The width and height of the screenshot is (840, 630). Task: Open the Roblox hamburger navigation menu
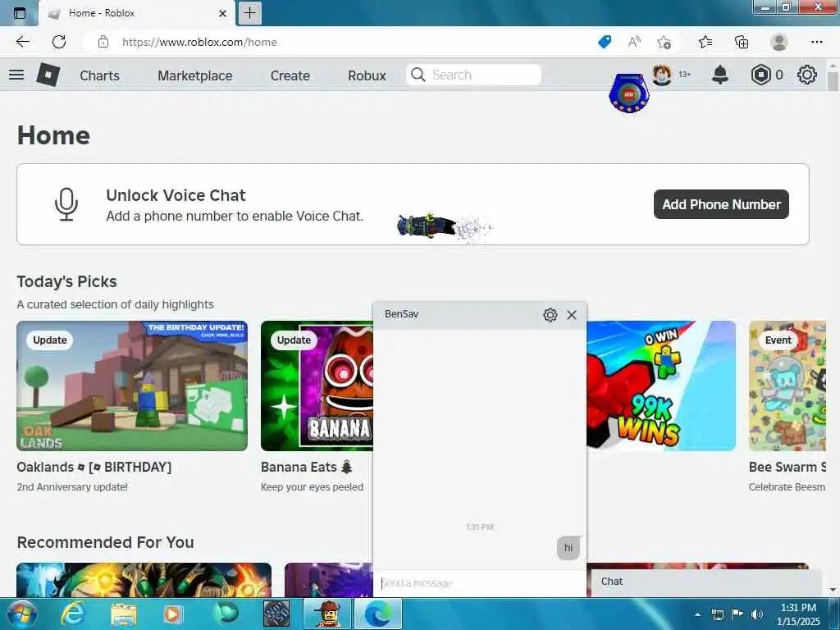(x=16, y=75)
